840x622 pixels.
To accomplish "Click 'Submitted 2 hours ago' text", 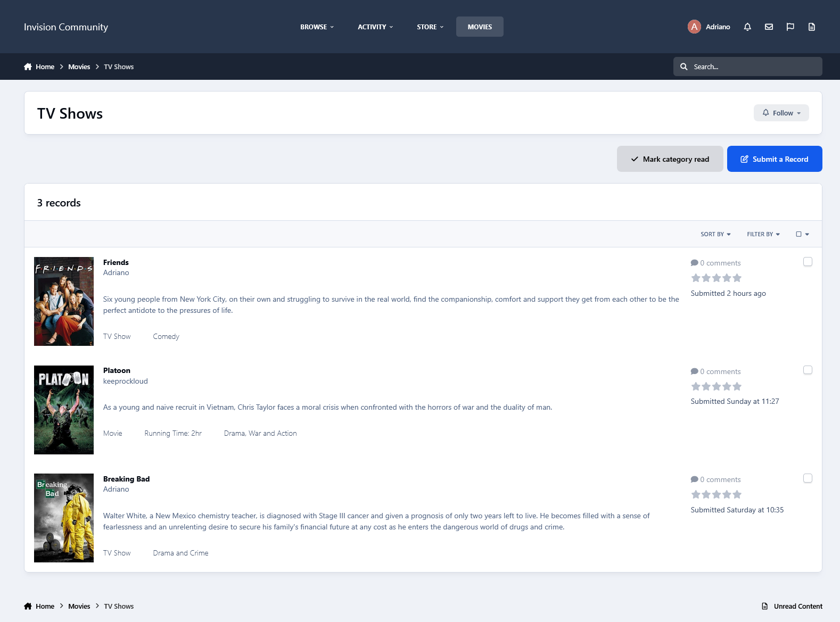I will point(728,293).
